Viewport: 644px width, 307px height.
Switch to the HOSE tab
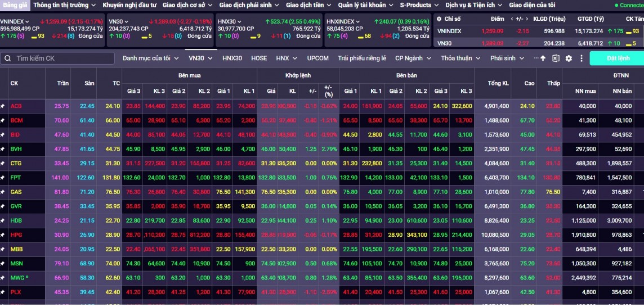coord(259,58)
